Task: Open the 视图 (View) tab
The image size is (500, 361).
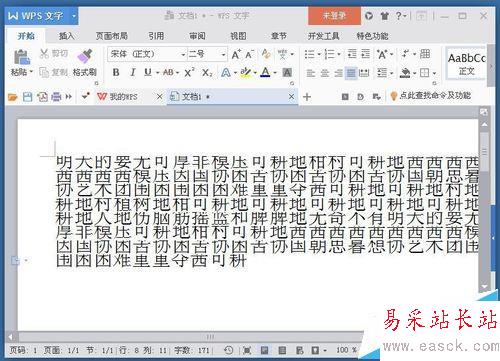Action: (238, 36)
